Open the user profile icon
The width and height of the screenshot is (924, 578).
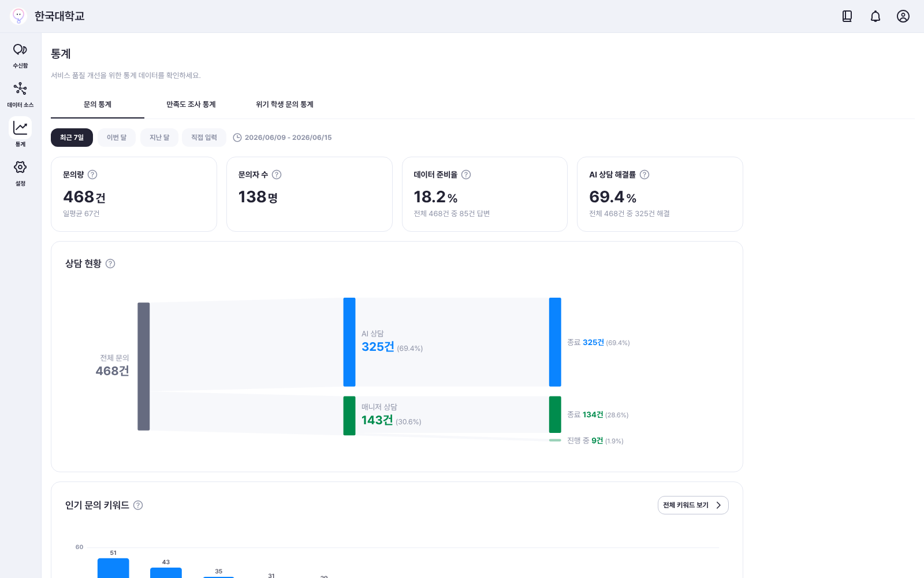[x=903, y=16]
